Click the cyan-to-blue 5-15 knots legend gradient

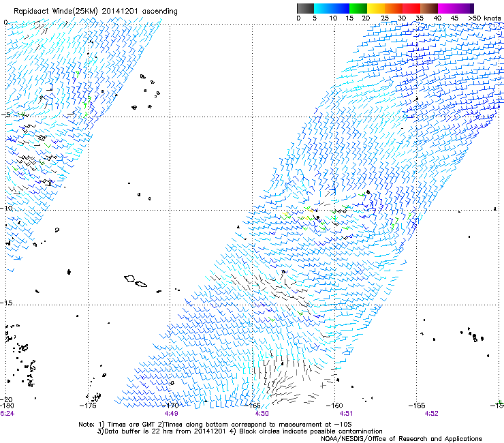(x=332, y=8)
